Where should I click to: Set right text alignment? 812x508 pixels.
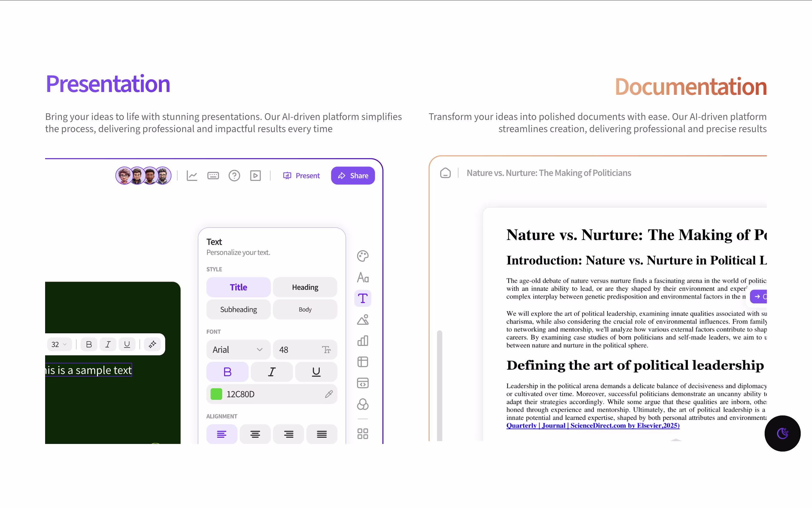288,434
